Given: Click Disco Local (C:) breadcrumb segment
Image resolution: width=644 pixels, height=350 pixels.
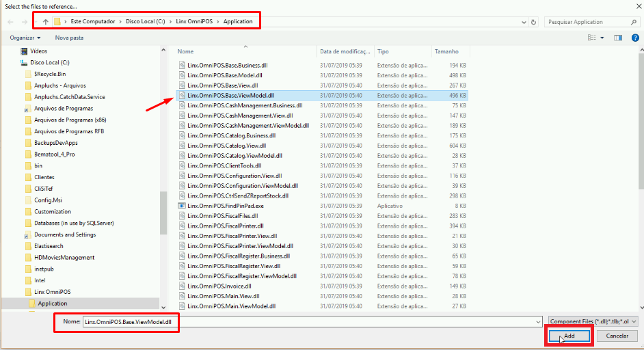Looking at the screenshot, I should tap(146, 22).
